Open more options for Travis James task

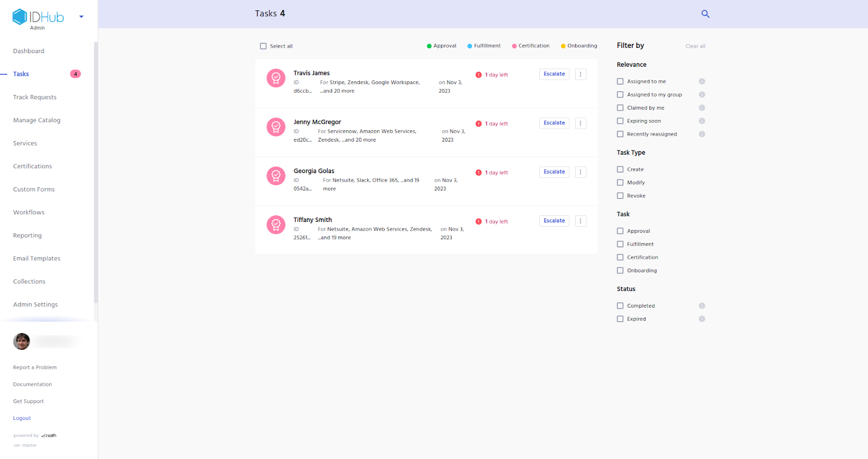coord(580,74)
